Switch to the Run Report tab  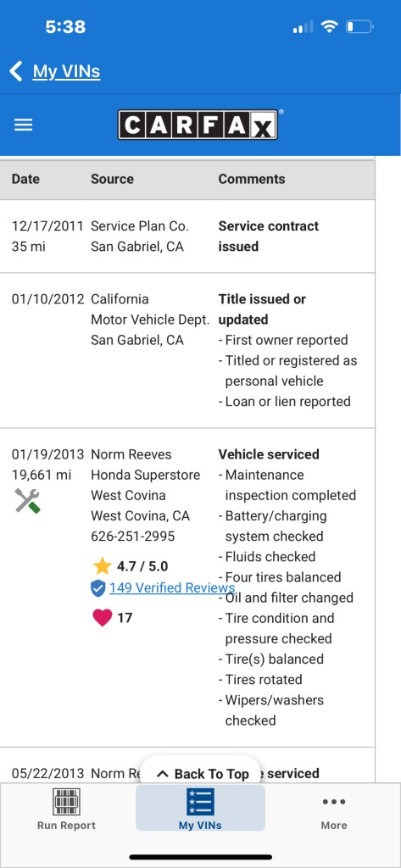click(66, 808)
